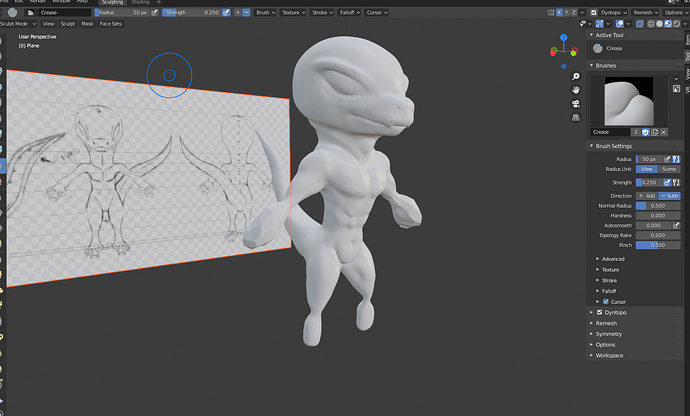The width and height of the screenshot is (690, 416).
Task: Click the fake user shield icon for Crease brush
Action: pos(646,132)
